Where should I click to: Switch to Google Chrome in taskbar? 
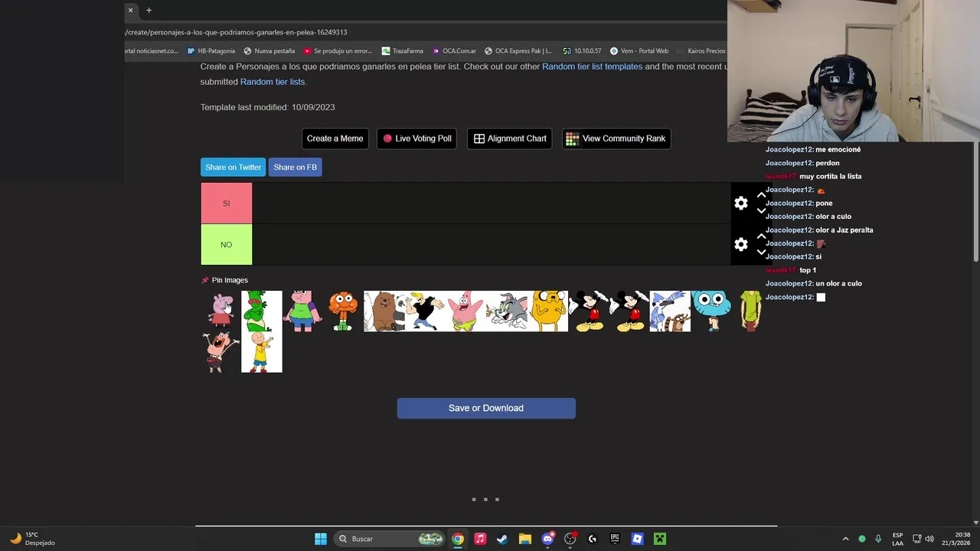pyautogui.click(x=457, y=539)
